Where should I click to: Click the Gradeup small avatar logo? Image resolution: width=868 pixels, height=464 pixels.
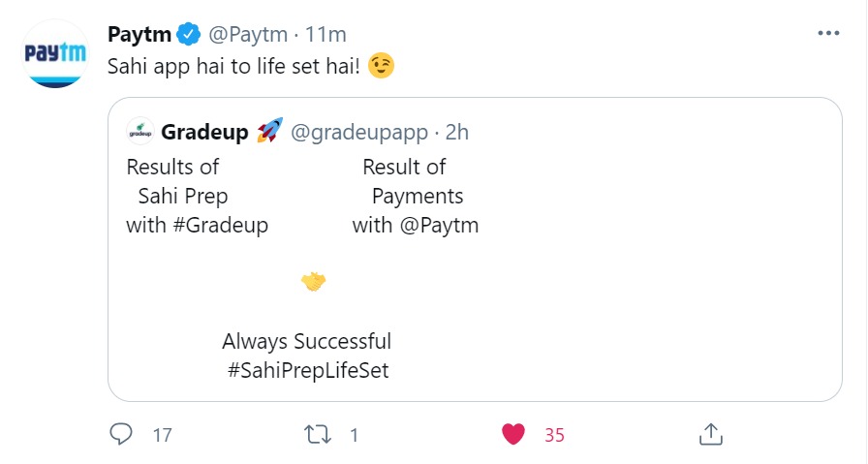click(x=140, y=131)
